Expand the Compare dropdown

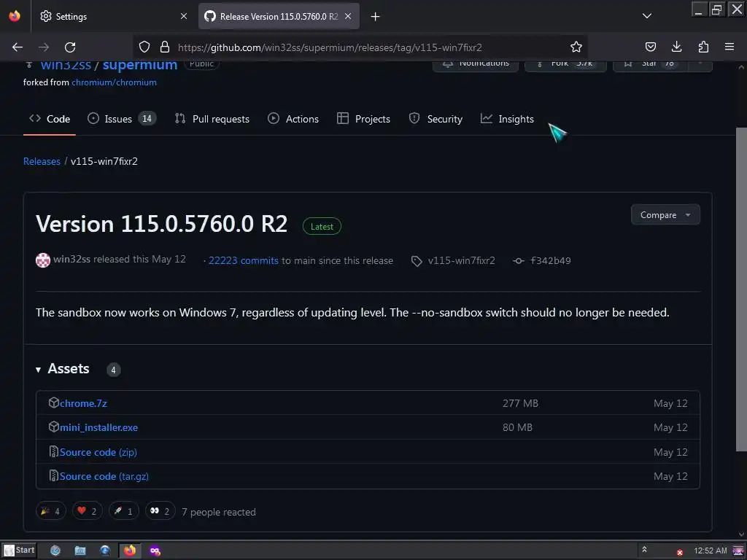coord(665,215)
